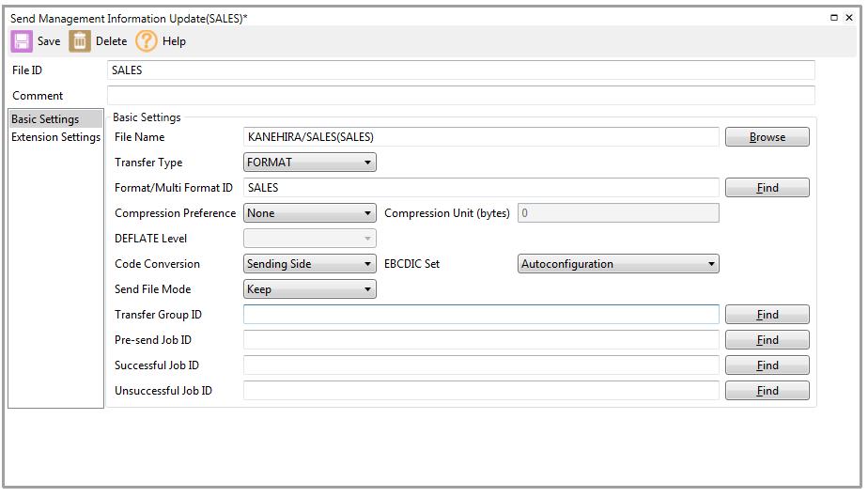Open the Code Conversion dropdown
Screen dimensions: 868x497
[310, 264]
